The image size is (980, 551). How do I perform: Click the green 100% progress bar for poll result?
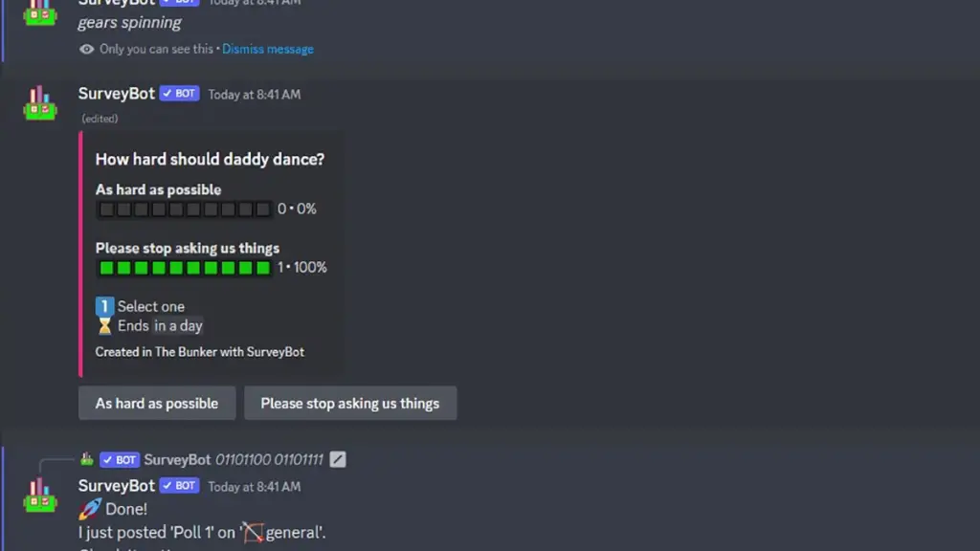click(x=185, y=268)
